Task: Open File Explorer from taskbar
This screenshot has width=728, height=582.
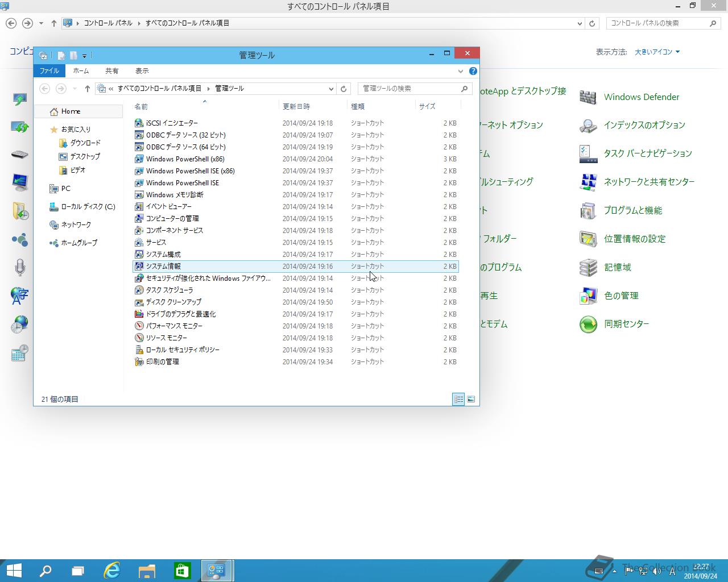Action: [x=147, y=571]
